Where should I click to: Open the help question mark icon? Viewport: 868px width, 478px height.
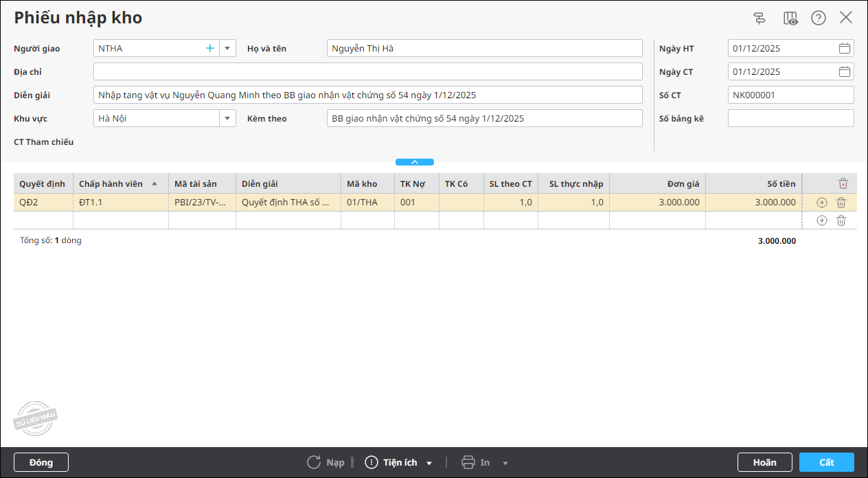[x=819, y=18]
